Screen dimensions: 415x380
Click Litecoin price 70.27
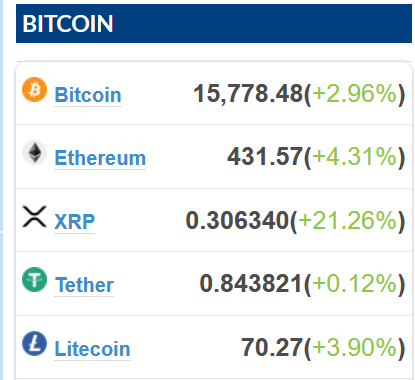tap(272, 347)
